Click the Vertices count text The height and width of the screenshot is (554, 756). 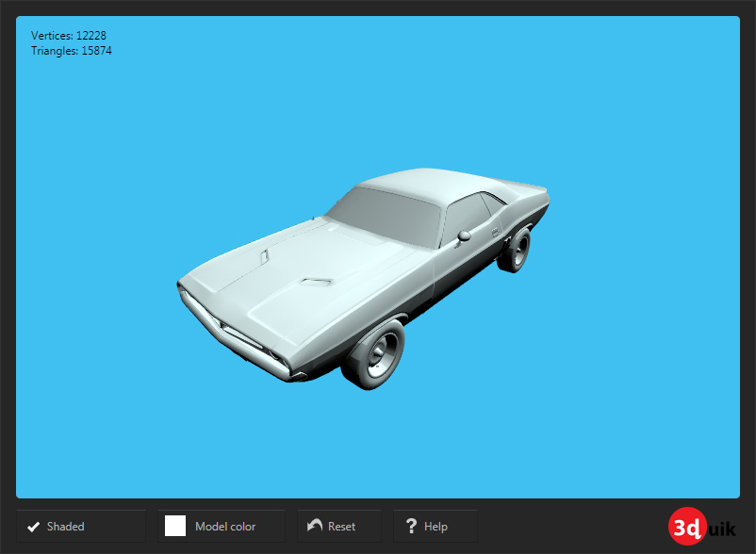coord(68,35)
